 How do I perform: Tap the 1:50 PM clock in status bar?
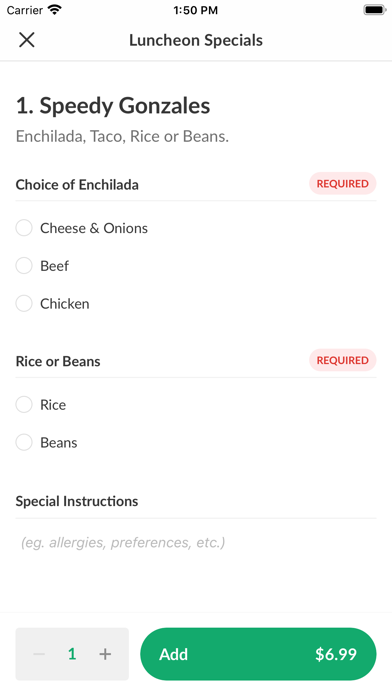pos(196,10)
